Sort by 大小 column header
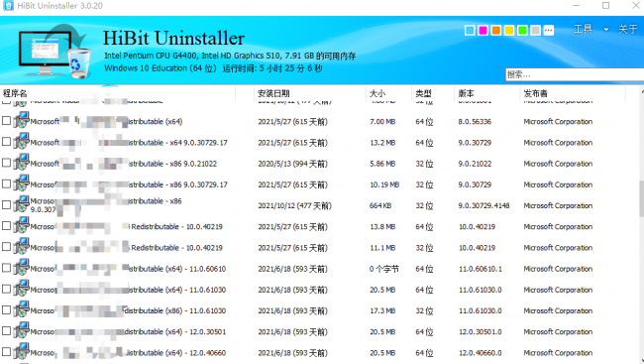Viewport: 644px width, 364px height. [x=377, y=93]
